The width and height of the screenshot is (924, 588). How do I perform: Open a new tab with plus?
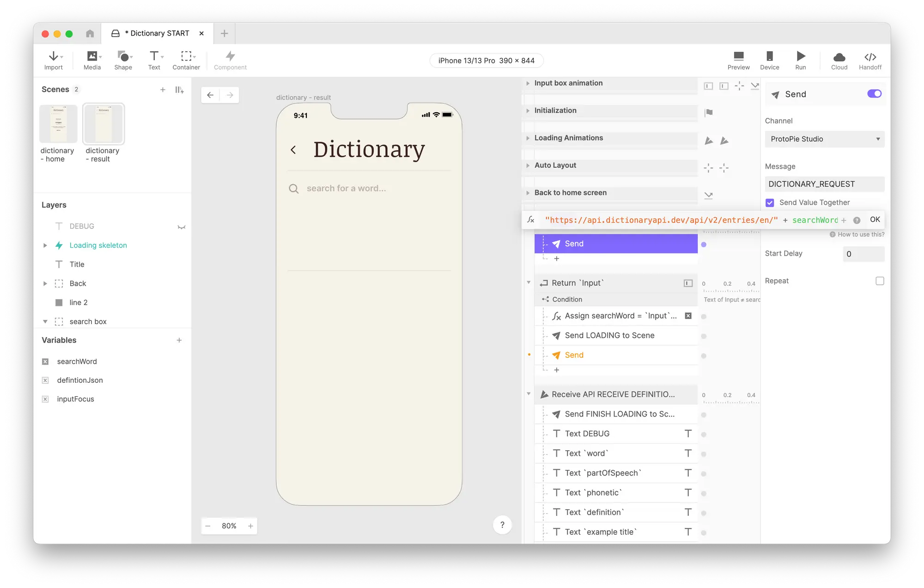pyautogui.click(x=224, y=33)
